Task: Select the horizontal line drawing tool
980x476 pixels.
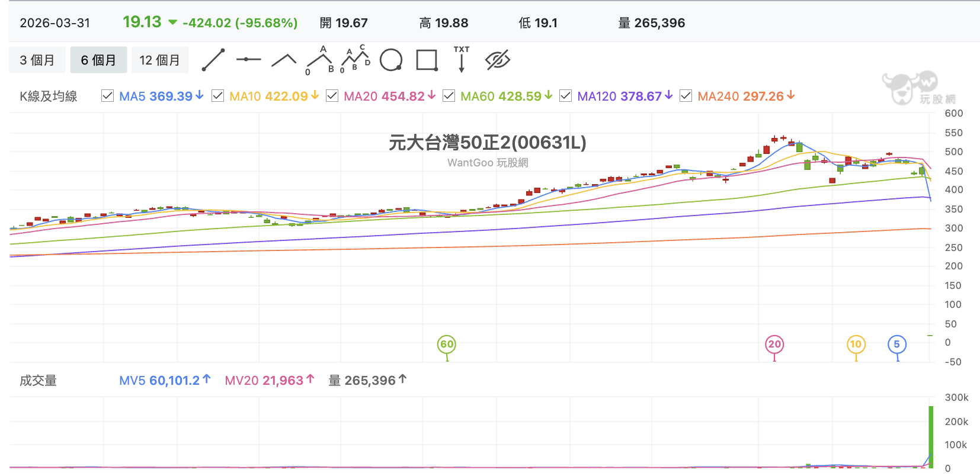Action: click(x=248, y=60)
